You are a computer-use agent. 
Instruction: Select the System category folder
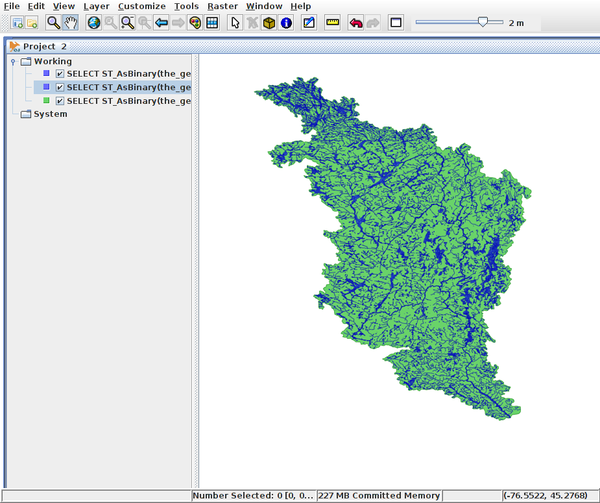(50, 114)
